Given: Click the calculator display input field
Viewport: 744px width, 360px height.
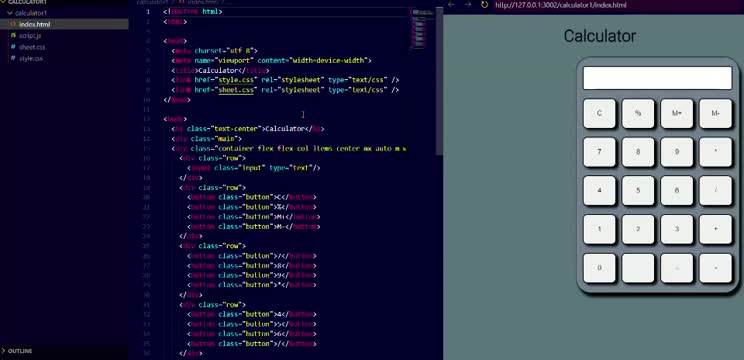Looking at the screenshot, I should click(x=657, y=78).
